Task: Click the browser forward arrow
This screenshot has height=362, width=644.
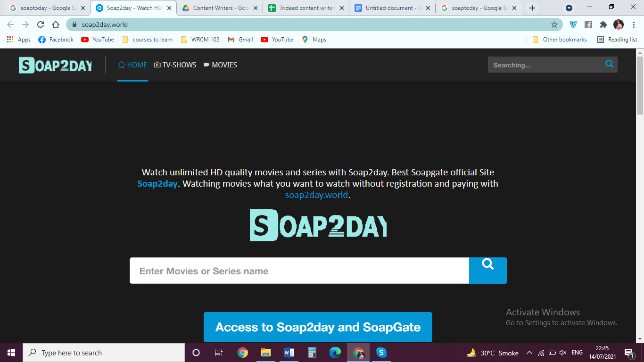Action: pos(25,25)
